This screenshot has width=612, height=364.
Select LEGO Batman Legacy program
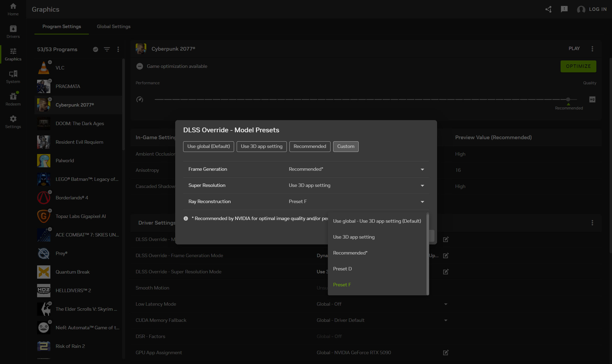(78, 179)
